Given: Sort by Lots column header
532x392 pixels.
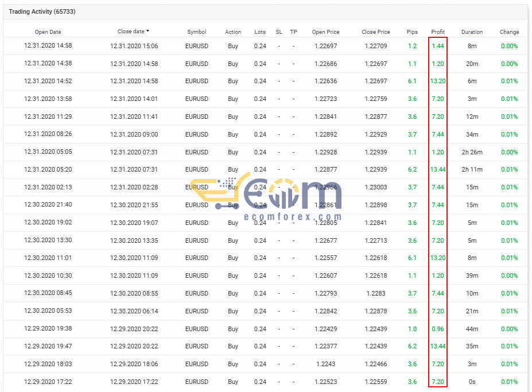Looking at the screenshot, I should 260,32.
